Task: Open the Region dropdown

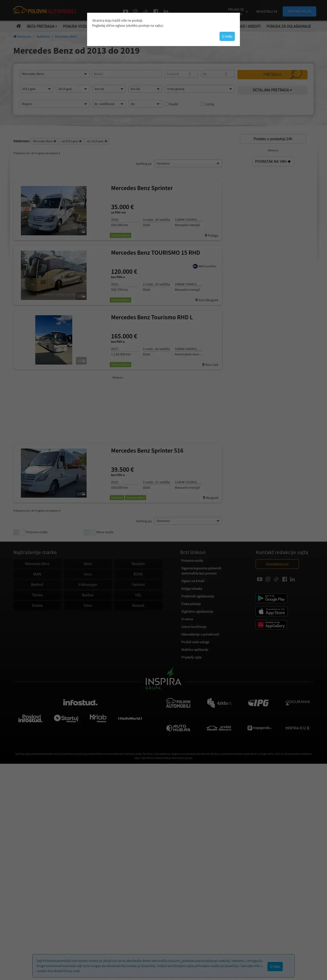Action: 54,104
